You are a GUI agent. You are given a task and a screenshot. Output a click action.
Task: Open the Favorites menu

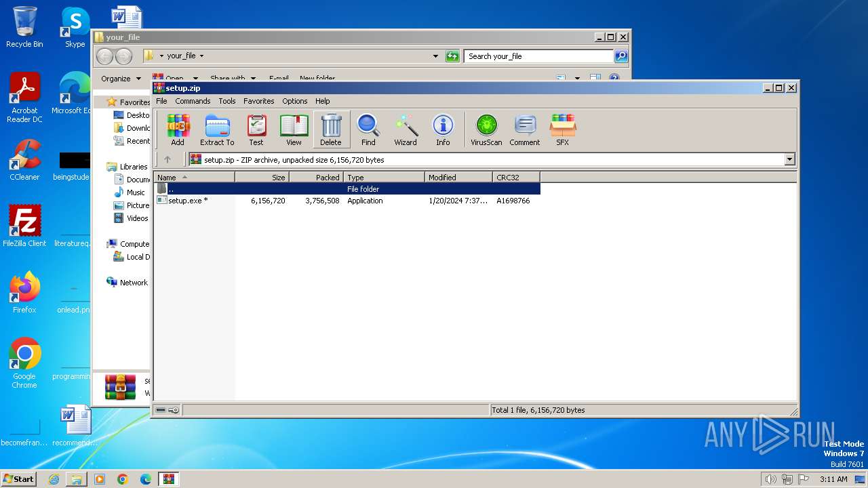point(259,101)
